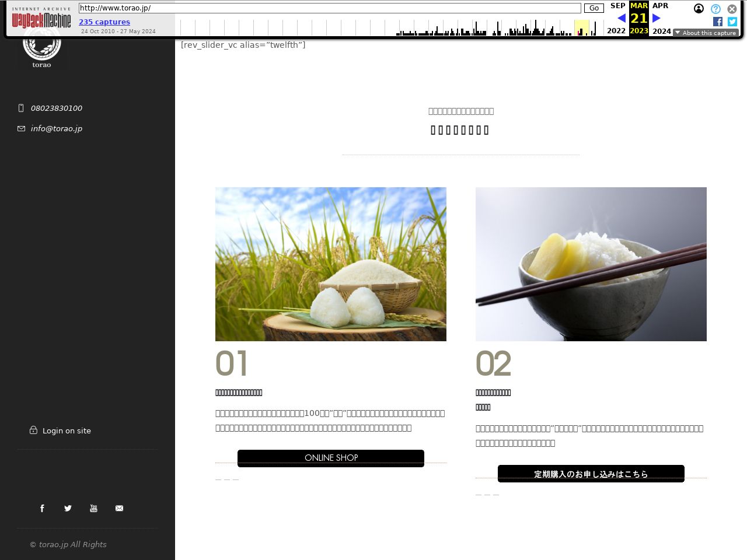Click the Wayback URL input field

(330, 8)
